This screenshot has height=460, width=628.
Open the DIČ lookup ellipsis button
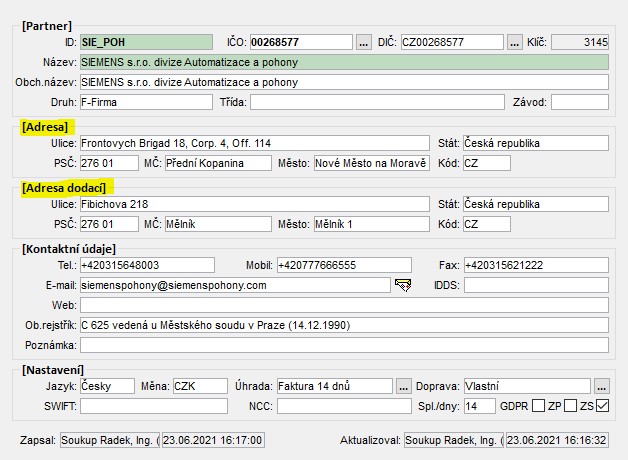coord(515,42)
